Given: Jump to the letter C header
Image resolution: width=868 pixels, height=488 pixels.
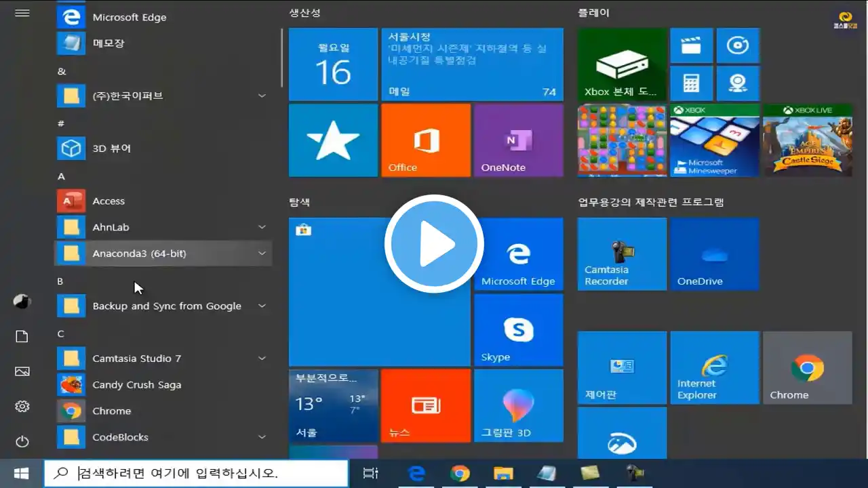Looking at the screenshot, I should coord(60,333).
